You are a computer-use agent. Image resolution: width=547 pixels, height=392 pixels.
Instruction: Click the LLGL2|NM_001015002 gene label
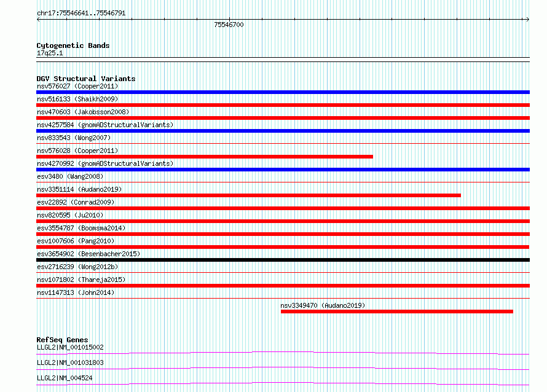pyautogui.click(x=70, y=347)
